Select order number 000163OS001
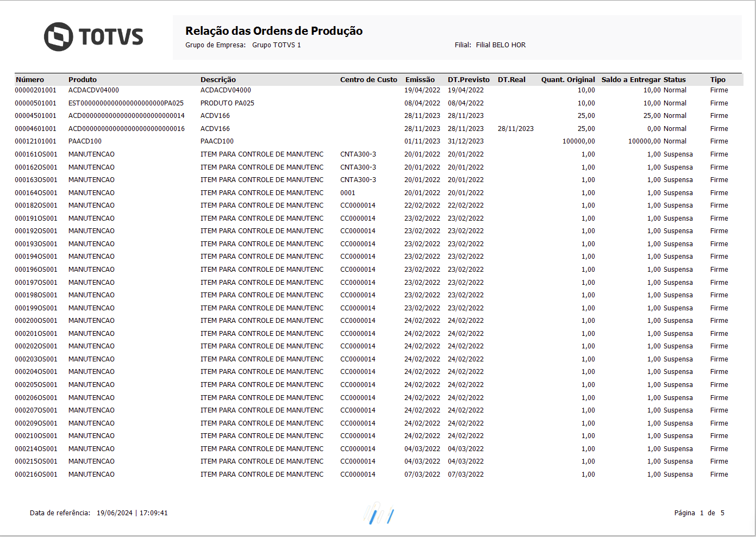This screenshot has width=756, height=537. tap(36, 180)
